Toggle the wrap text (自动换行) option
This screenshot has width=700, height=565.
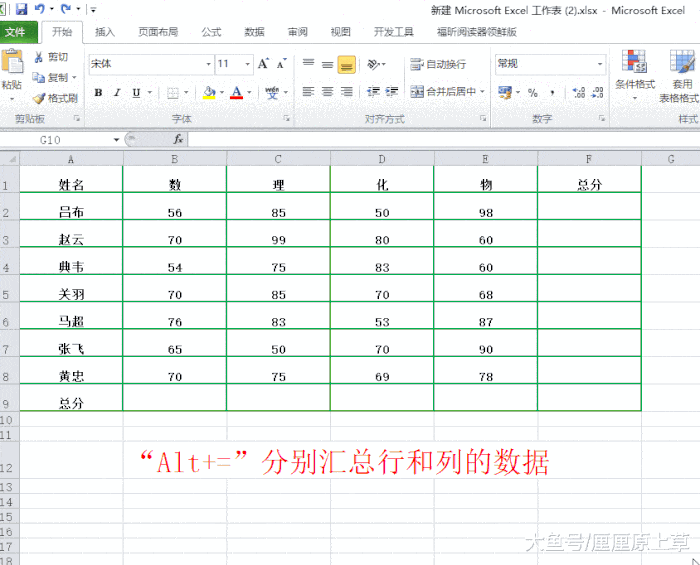pos(438,64)
